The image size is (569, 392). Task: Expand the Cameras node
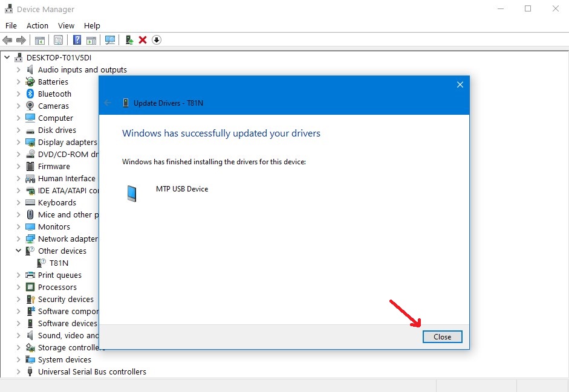coord(19,106)
